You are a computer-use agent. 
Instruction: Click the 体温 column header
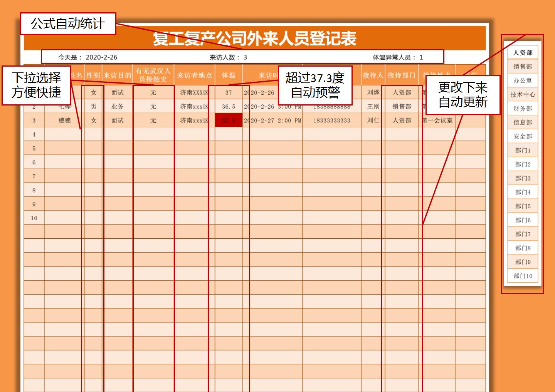(229, 75)
